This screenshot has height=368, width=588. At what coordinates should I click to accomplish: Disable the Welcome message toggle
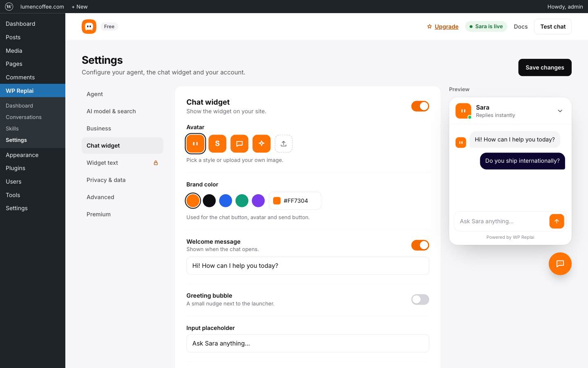[x=420, y=245]
